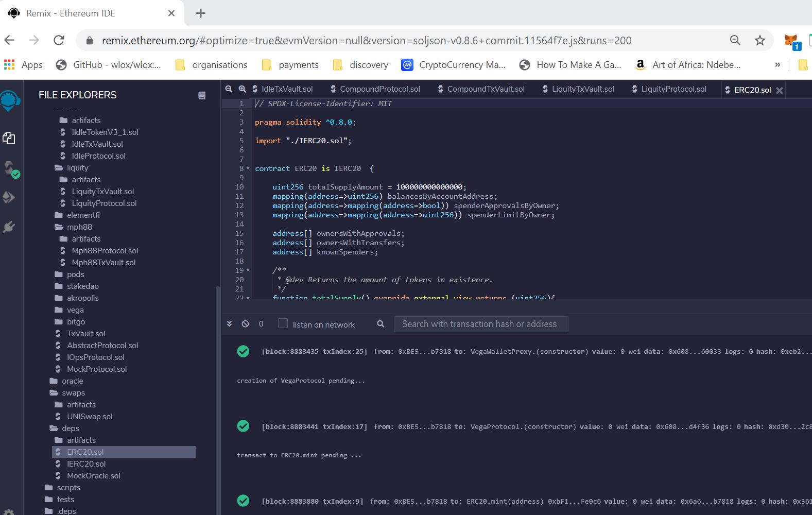The image size is (812, 515).
Task: Collapse the terminal panel with double-chevron
Action: tap(230, 324)
